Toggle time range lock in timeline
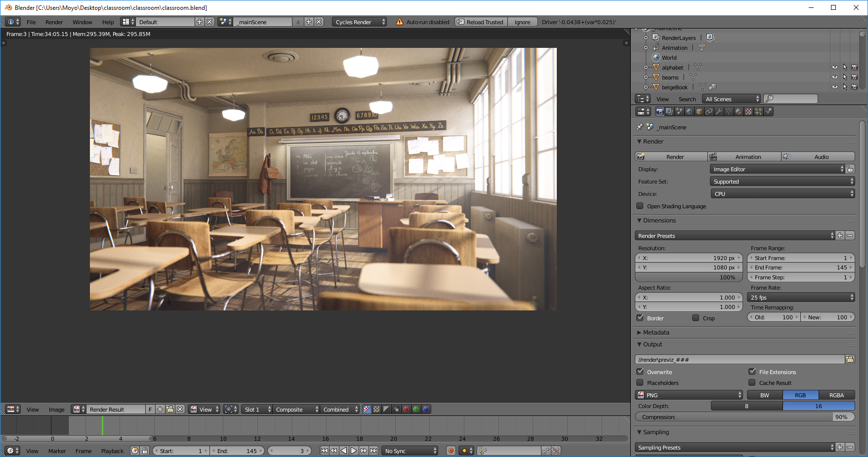The height and width of the screenshot is (457, 868). (145, 451)
